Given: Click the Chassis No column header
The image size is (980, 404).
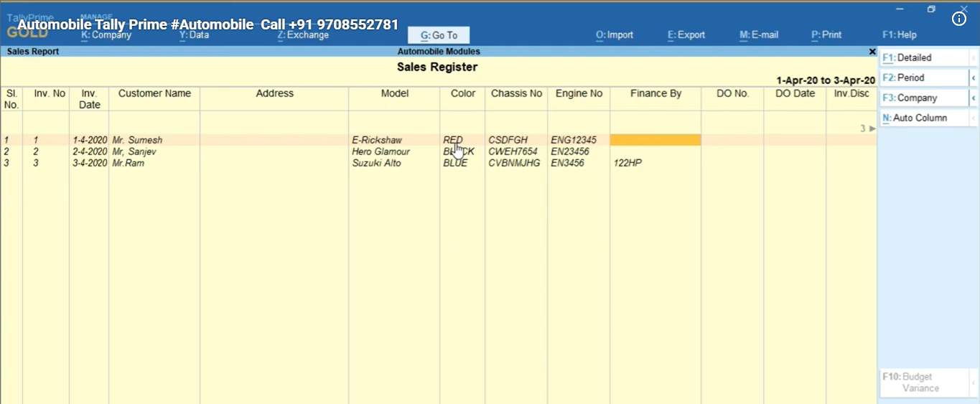Looking at the screenshot, I should pos(516,93).
